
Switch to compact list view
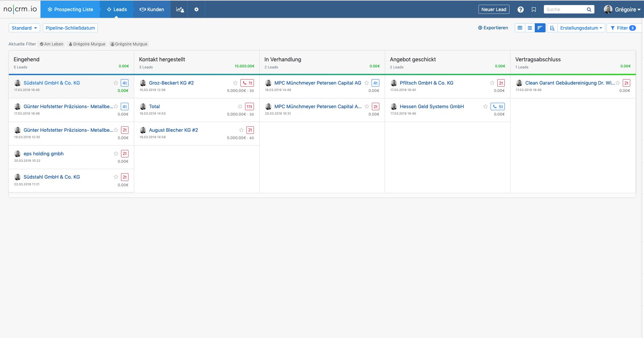[530, 28]
